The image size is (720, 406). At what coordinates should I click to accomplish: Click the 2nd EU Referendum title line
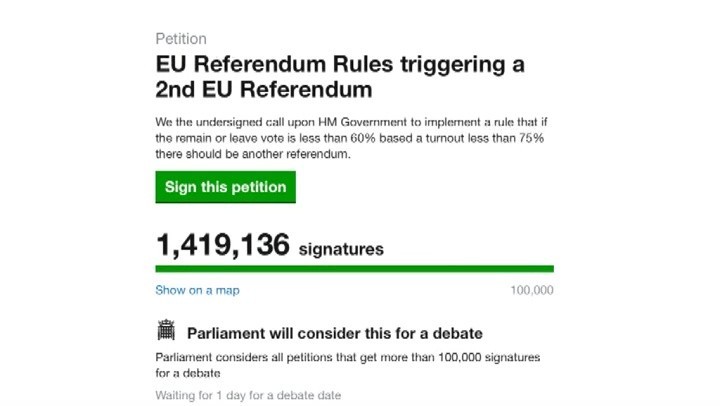264,89
